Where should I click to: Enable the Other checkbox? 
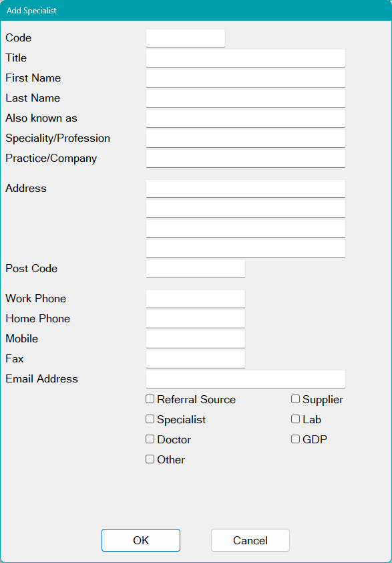pyautogui.click(x=150, y=459)
